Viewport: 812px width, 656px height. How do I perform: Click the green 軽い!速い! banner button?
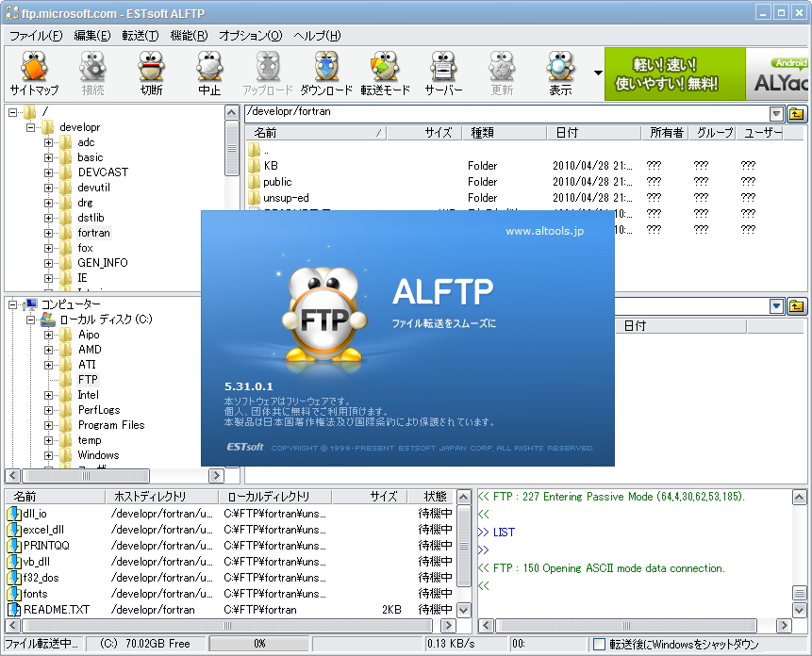pyautogui.click(x=675, y=73)
